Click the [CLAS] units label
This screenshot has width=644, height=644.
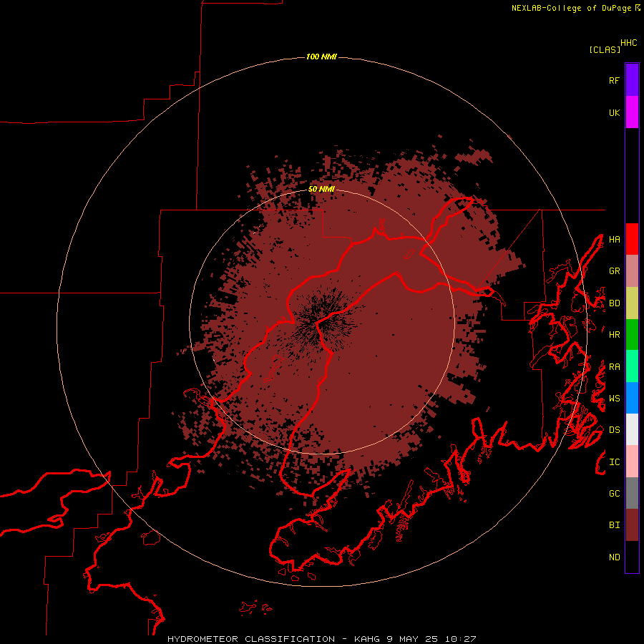(605, 49)
